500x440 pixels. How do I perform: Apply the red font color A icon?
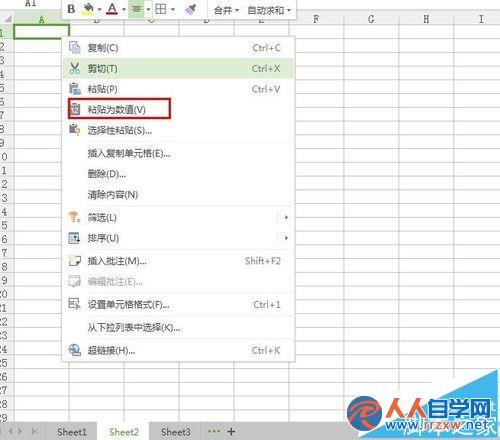[112, 9]
